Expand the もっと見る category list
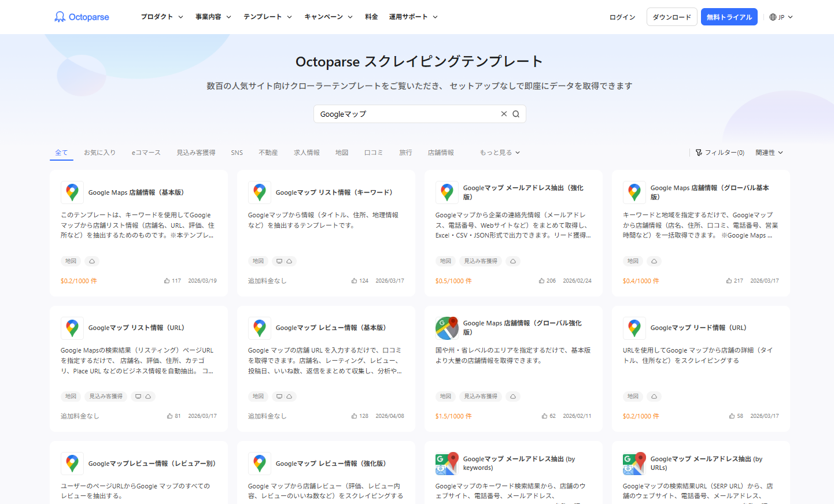The height and width of the screenshot is (504, 834). click(500, 153)
